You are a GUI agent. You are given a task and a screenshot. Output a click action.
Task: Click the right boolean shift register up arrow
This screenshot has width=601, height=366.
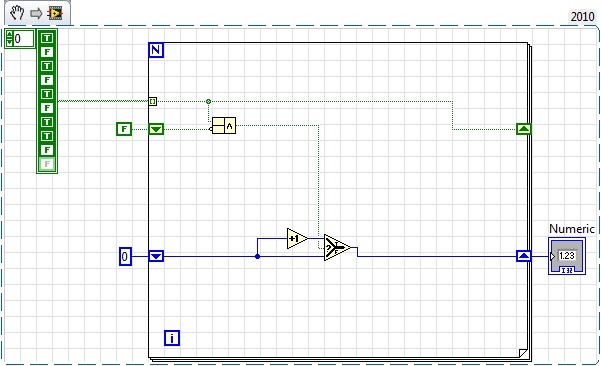tap(524, 129)
